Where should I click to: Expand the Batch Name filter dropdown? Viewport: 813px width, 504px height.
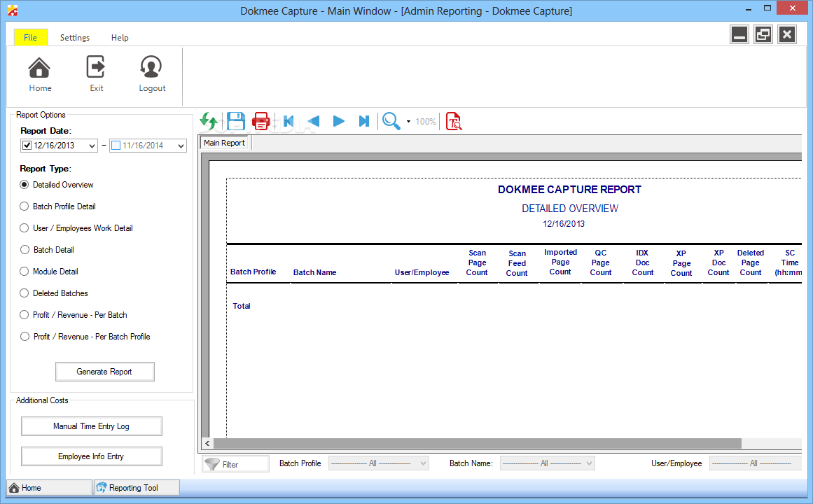(590, 463)
